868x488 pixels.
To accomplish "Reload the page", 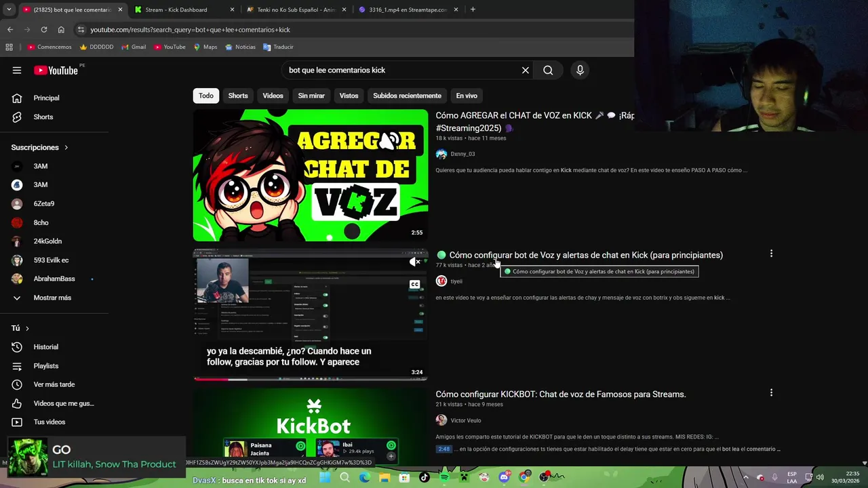I will pos(44,30).
